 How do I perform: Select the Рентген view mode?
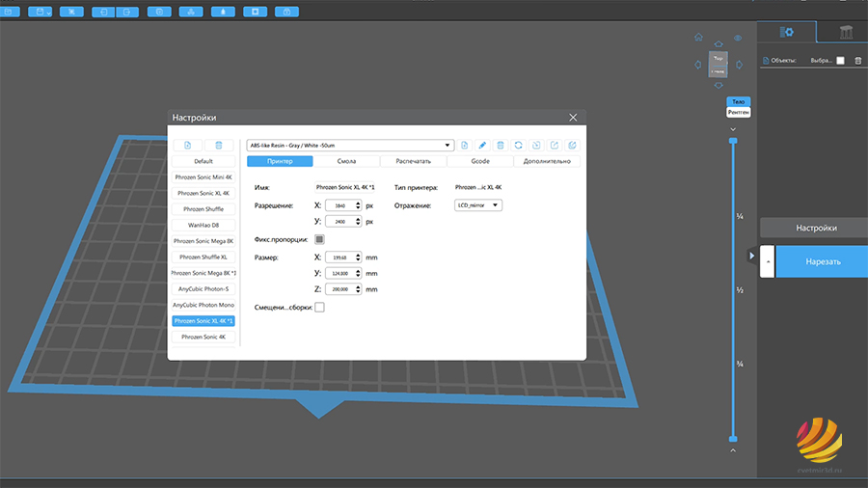tap(739, 112)
